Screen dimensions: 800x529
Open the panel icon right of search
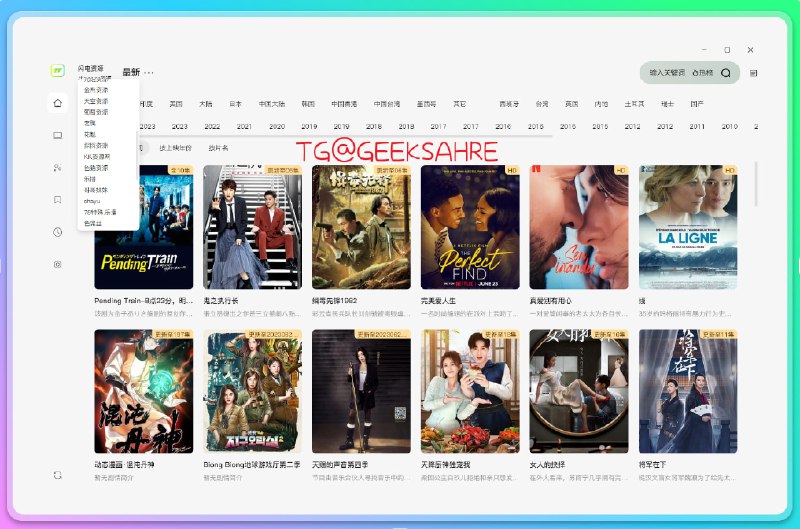753,73
